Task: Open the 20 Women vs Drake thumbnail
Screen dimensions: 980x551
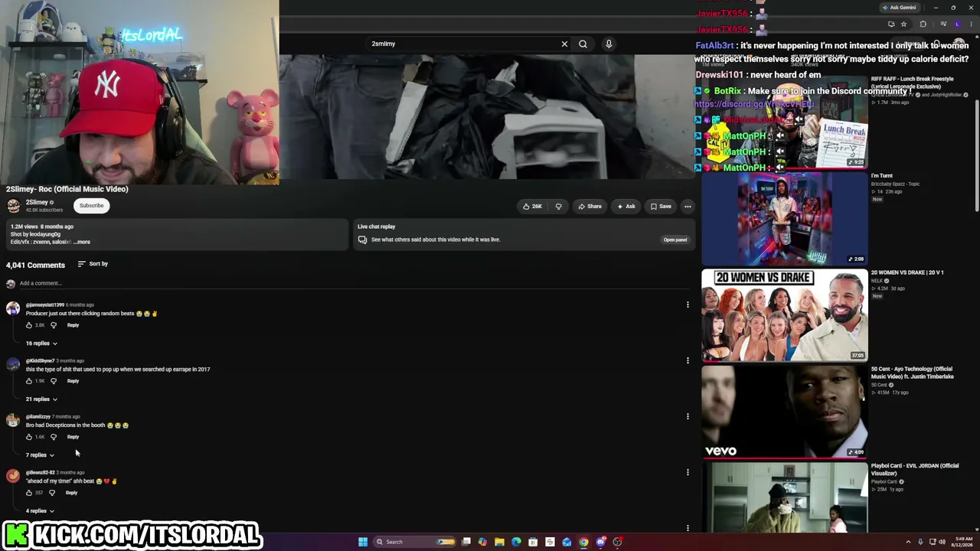Action: (785, 315)
